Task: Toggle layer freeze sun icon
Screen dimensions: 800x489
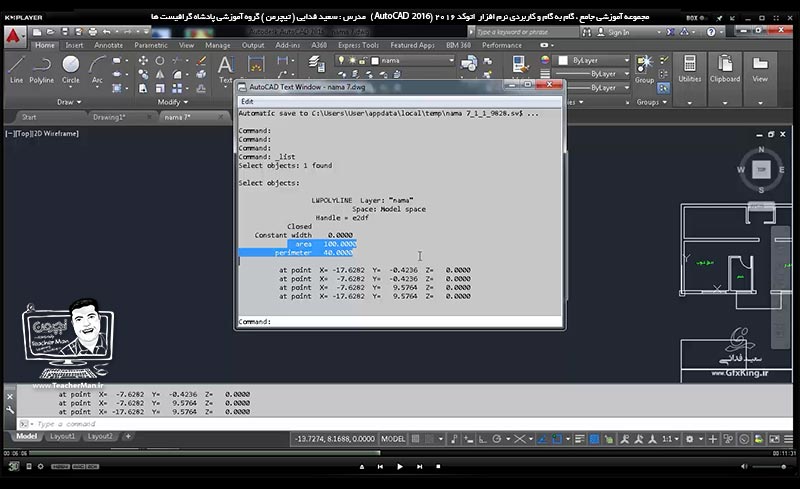Action: 352,60
